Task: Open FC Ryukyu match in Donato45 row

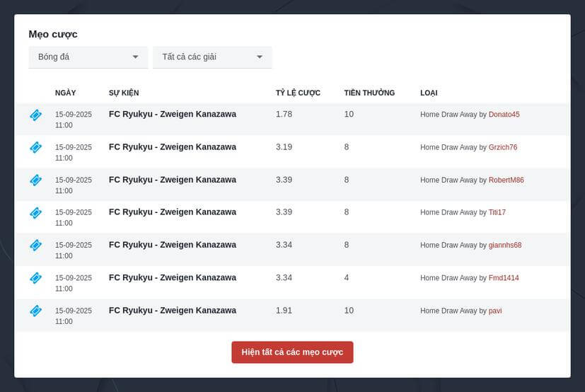Action: (173, 114)
